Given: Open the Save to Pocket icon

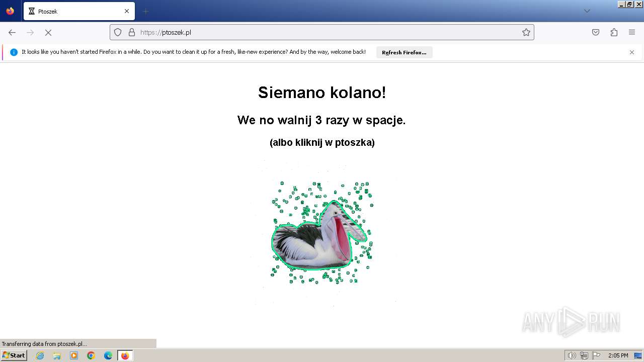Looking at the screenshot, I should point(596,32).
